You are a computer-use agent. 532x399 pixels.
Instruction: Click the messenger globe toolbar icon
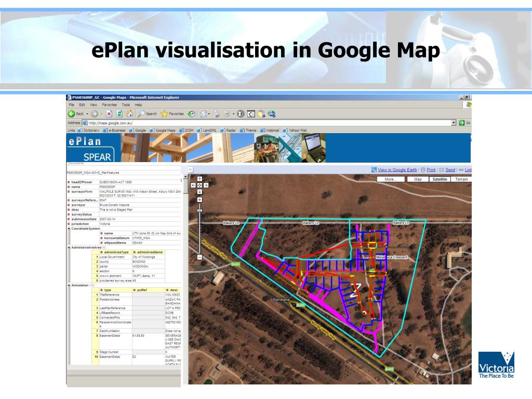pyautogui.click(x=271, y=114)
